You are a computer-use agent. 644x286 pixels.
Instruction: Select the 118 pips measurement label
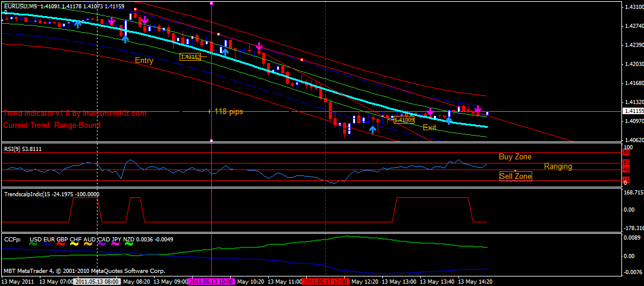[x=228, y=111]
